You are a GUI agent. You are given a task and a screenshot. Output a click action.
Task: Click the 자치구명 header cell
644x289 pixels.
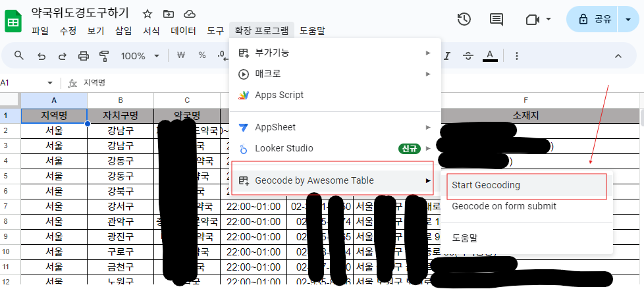click(121, 116)
